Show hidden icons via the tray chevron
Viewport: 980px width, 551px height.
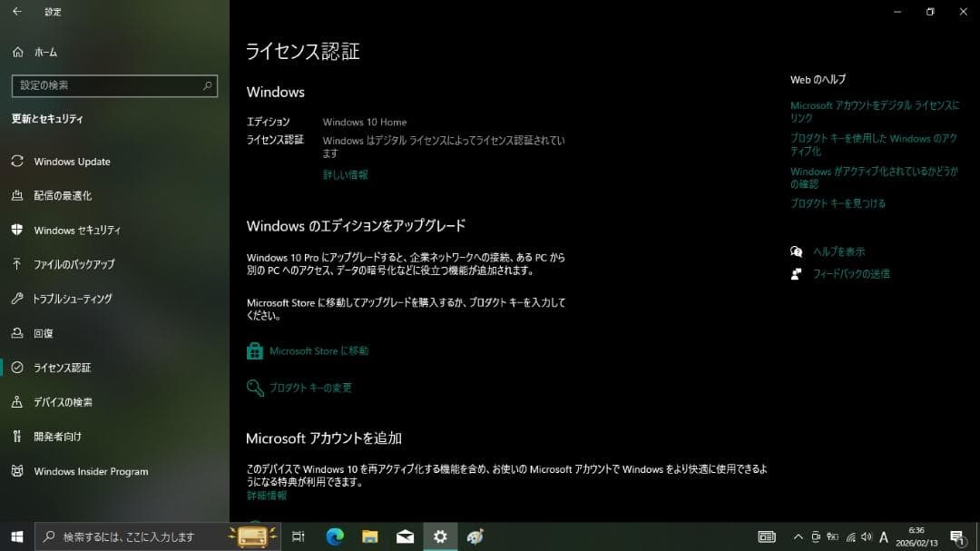tap(799, 536)
